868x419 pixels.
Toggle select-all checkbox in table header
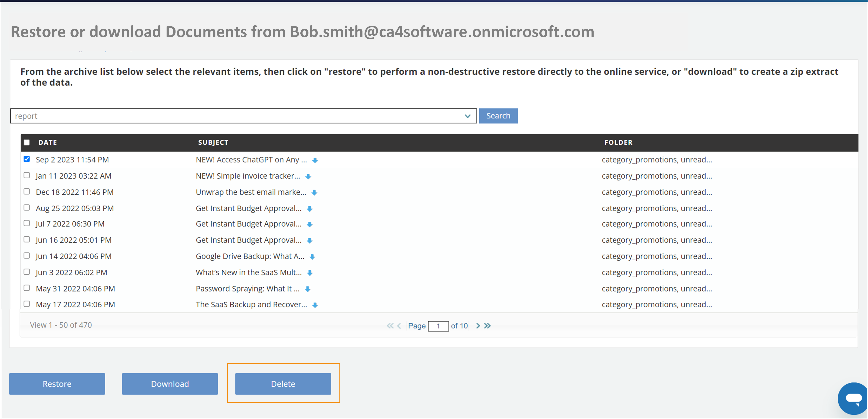pos(27,142)
